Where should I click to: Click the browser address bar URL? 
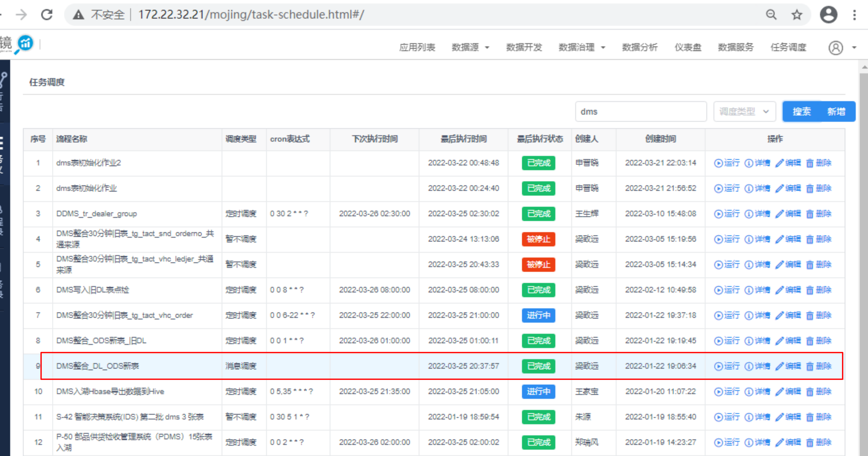251,15
